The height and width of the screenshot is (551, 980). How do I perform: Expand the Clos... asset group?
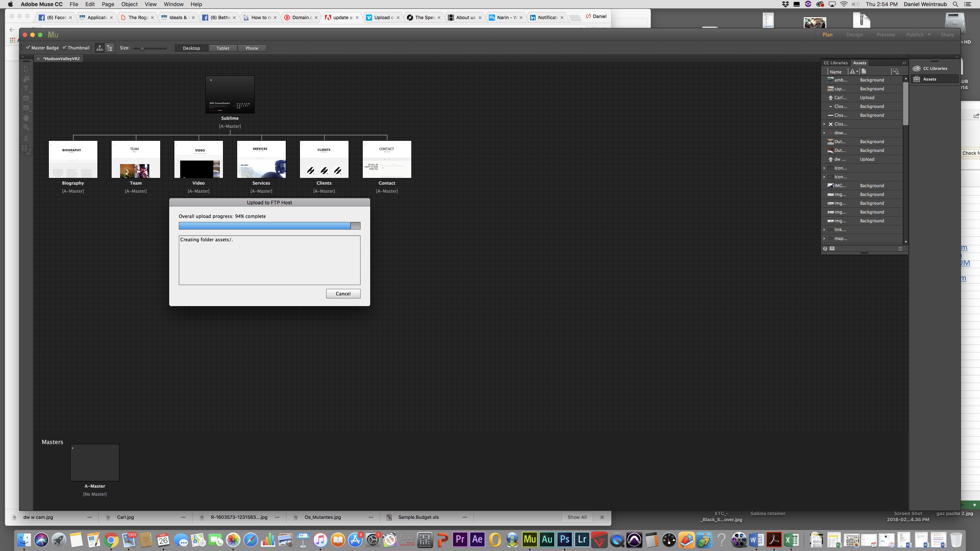pyautogui.click(x=824, y=124)
